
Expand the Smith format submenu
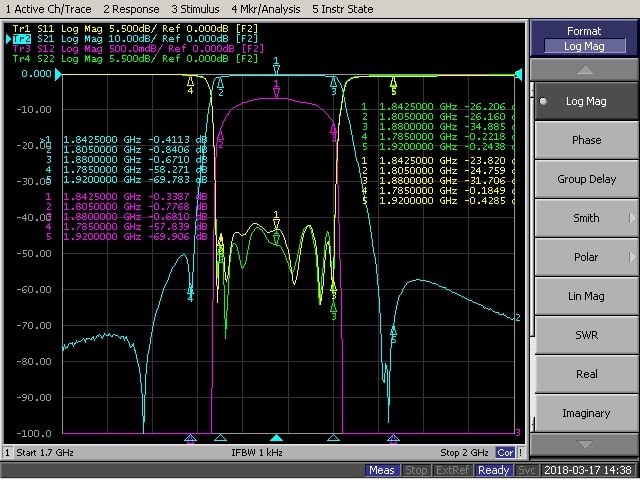coord(585,218)
